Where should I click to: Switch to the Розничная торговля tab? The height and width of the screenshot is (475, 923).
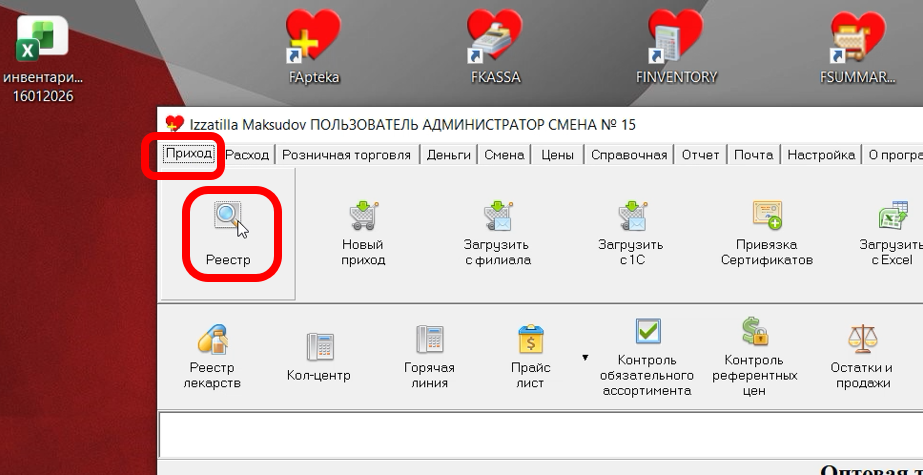tap(346, 155)
